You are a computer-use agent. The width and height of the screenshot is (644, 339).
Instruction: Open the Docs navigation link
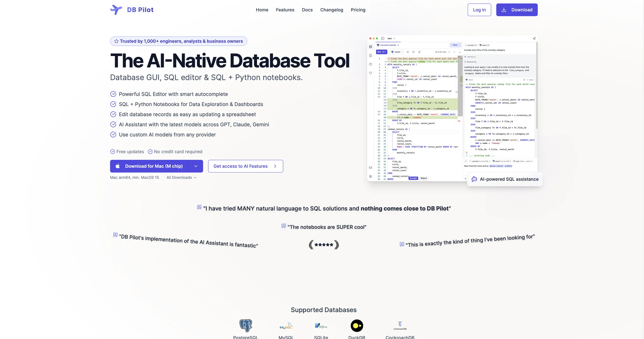click(x=307, y=10)
